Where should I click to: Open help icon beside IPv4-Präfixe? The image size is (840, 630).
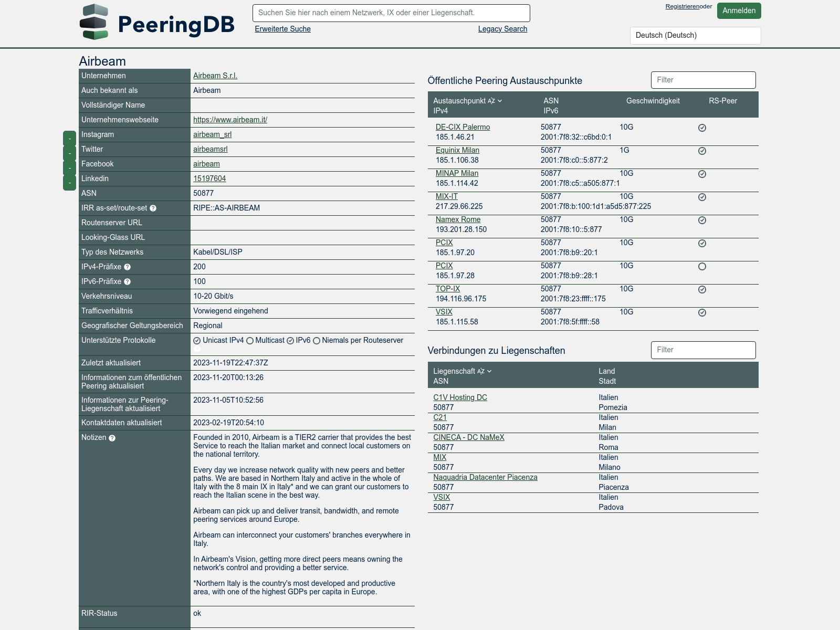127,267
